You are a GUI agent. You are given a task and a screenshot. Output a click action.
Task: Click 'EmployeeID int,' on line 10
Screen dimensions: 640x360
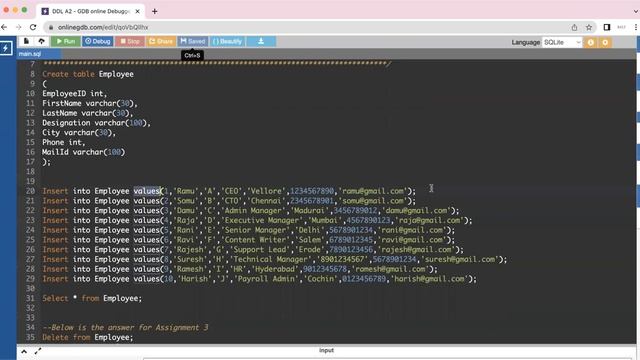74,94
